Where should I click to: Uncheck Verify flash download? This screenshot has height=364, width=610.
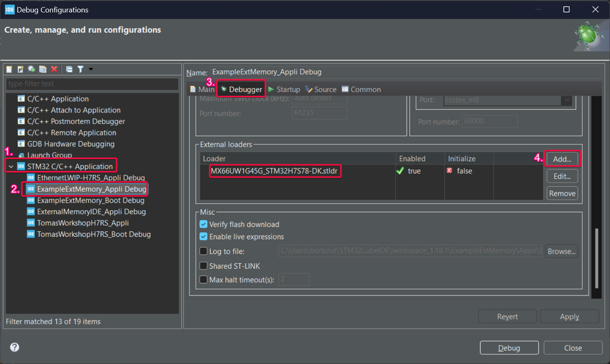pos(204,224)
